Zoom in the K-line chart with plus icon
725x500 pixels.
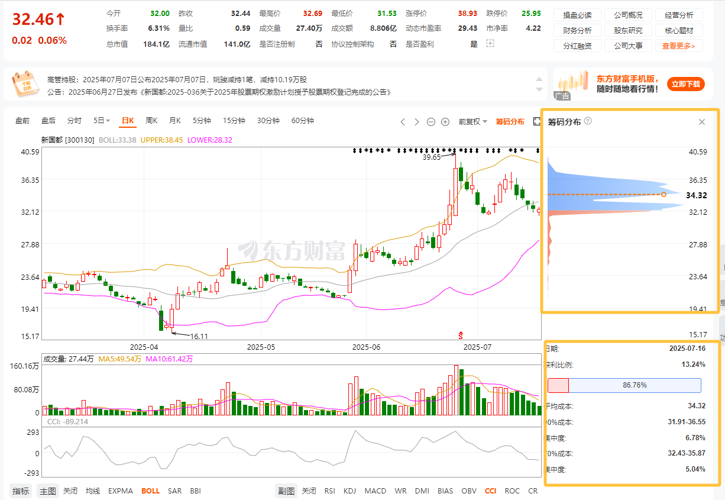(x=445, y=122)
